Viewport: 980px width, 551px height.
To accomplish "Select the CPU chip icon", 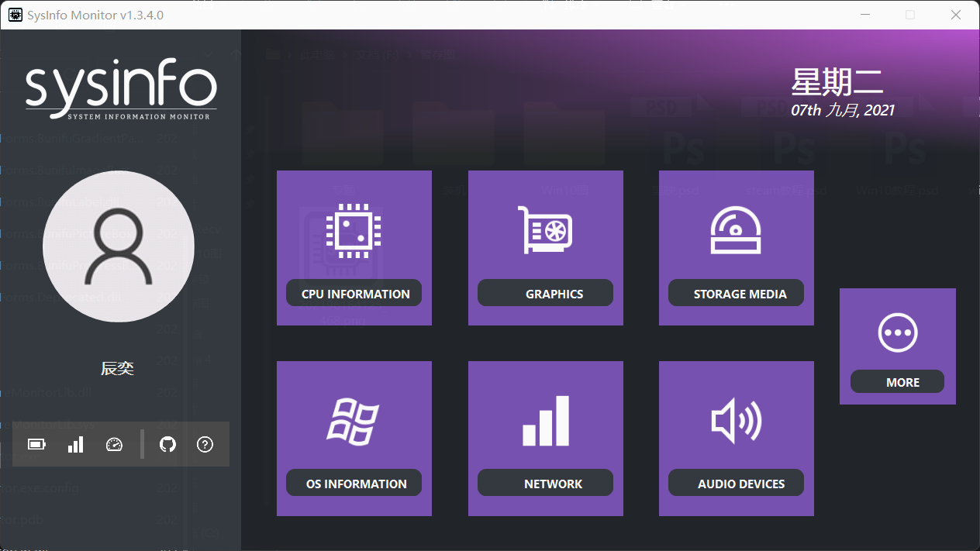I will click(x=354, y=231).
